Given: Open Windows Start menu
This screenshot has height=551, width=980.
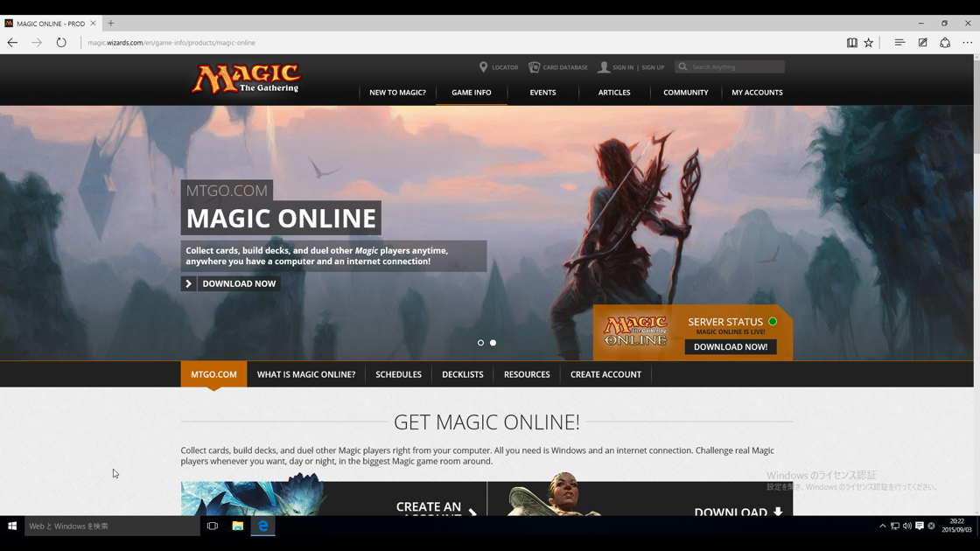Looking at the screenshot, I should click(x=12, y=526).
